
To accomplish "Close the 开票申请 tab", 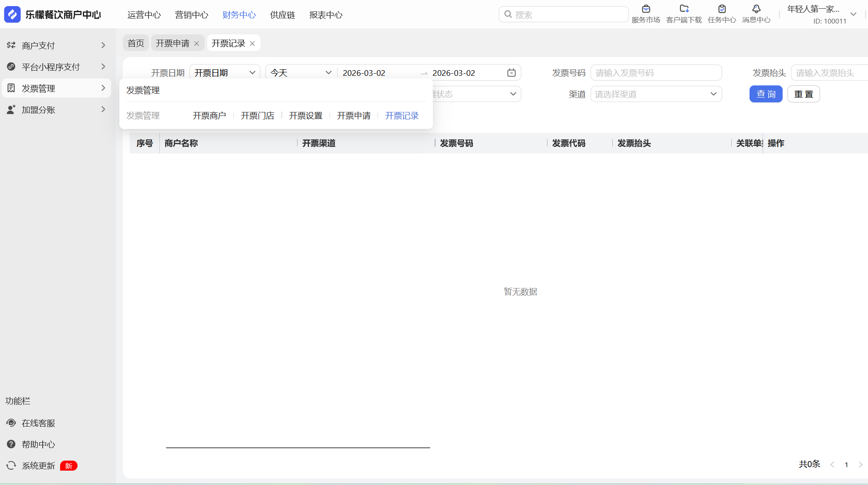I will (x=196, y=44).
